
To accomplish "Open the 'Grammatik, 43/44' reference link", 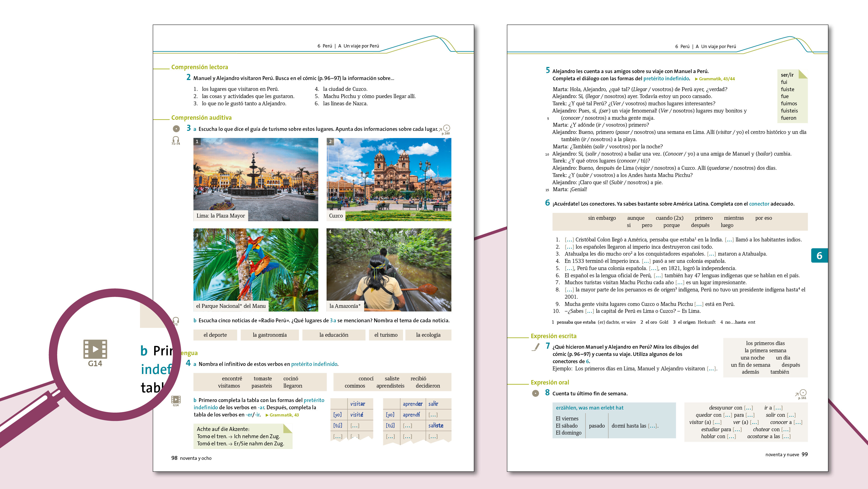I will tap(715, 79).
